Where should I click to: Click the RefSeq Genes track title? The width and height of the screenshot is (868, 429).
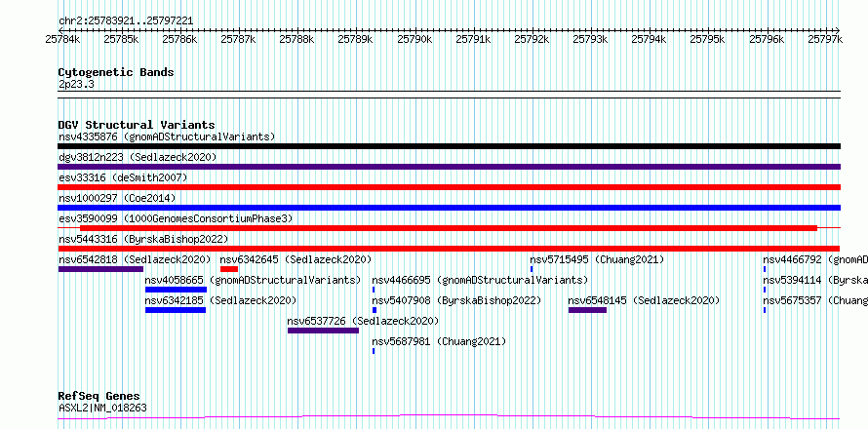coord(99,397)
